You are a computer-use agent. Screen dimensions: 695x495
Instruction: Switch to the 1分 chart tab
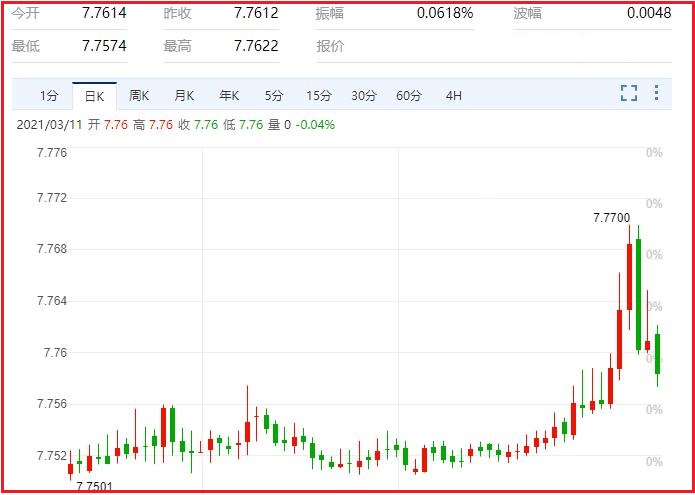49,96
